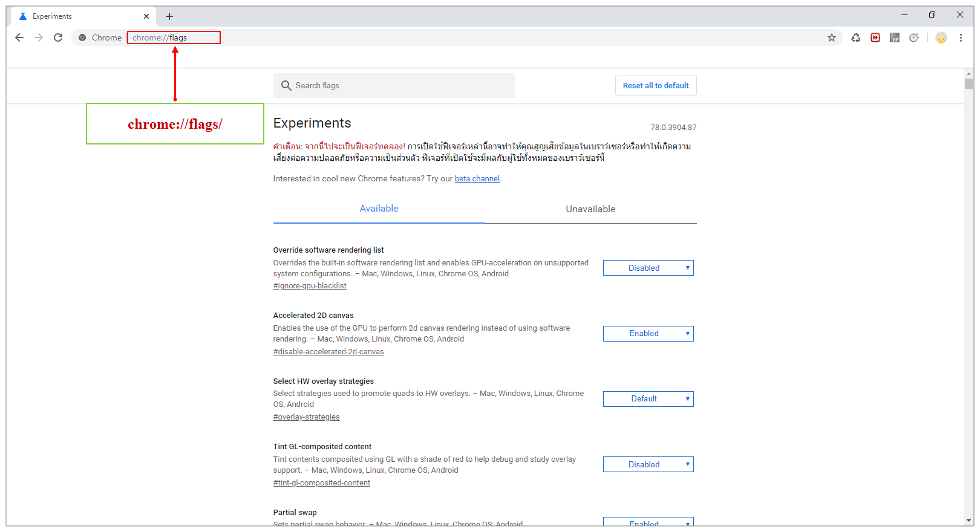Select the Experiments browser tab
Screen dimensions: 980x532
pos(83,16)
